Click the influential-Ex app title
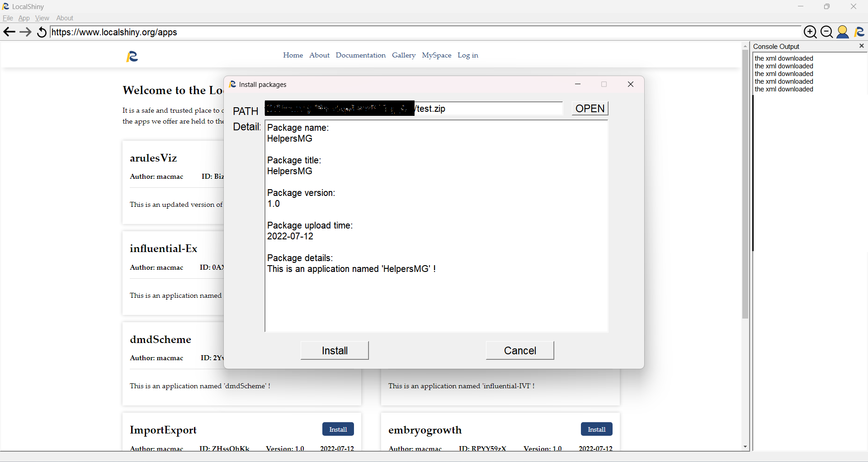Viewport: 868px width, 462px height. [x=164, y=248]
